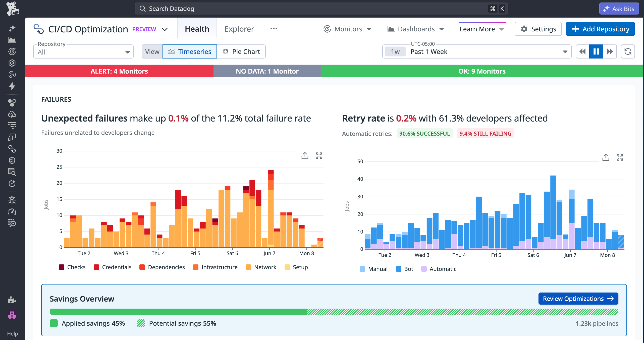The height and width of the screenshot is (343, 644).
Task: Open the Infrastructure hexagons sidebar icon
Action: [12, 102]
